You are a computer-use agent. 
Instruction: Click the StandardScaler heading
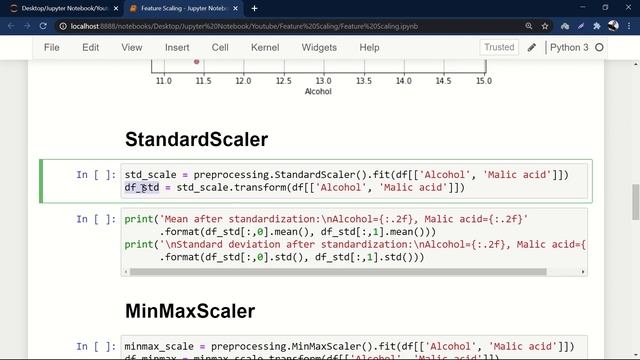(196, 140)
